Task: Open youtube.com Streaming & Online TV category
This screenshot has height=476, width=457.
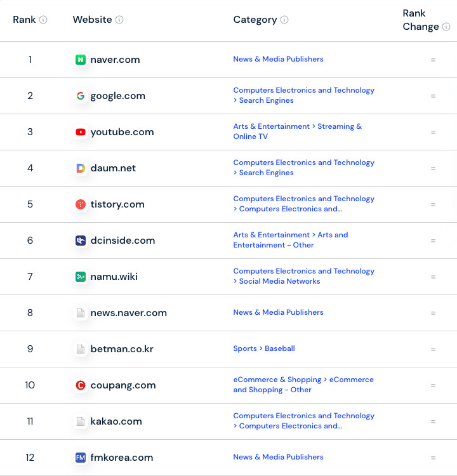Action: coord(297,131)
